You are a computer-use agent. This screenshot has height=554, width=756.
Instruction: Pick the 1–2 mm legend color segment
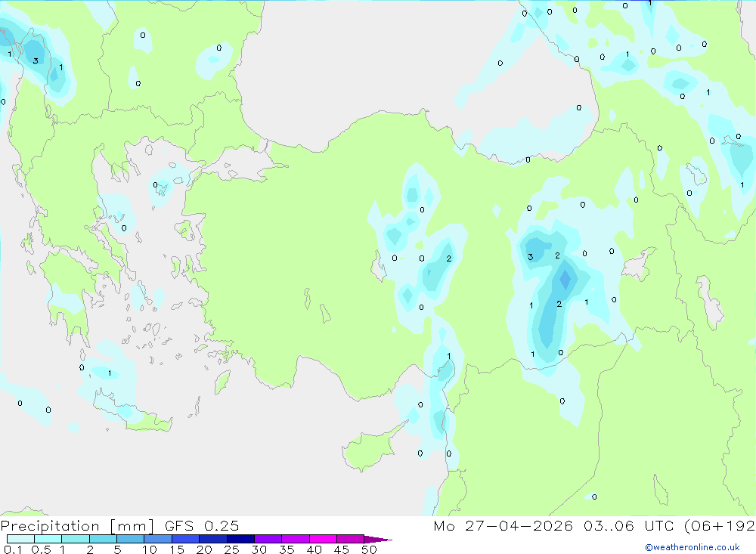click(x=76, y=539)
